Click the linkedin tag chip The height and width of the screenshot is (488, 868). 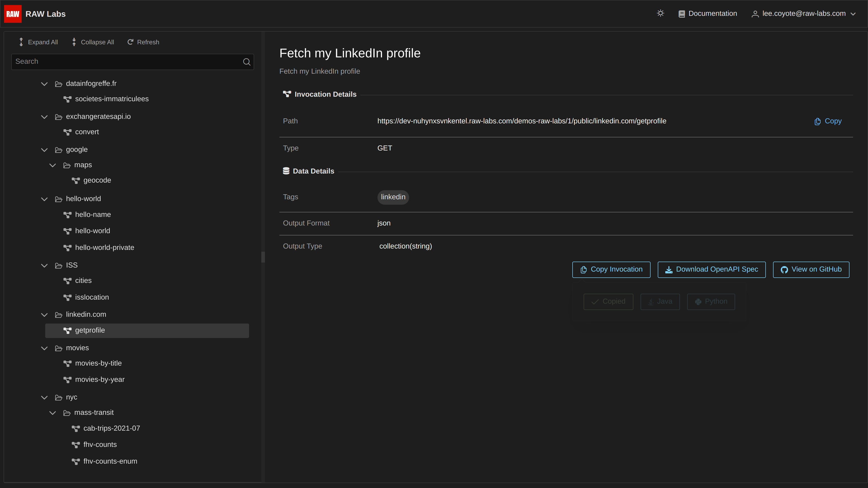coord(393,197)
